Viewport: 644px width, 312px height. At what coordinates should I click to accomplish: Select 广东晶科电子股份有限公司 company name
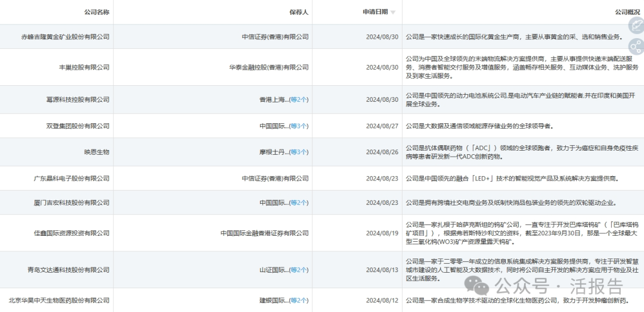tap(72, 179)
